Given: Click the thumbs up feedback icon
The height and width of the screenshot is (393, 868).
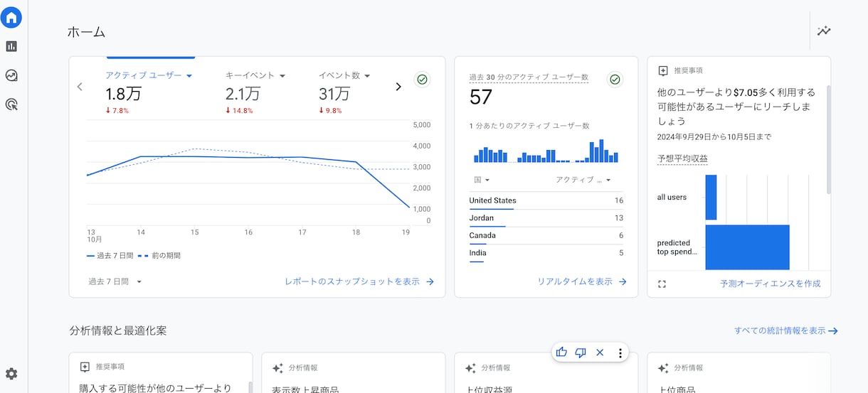Looking at the screenshot, I should 562,352.
